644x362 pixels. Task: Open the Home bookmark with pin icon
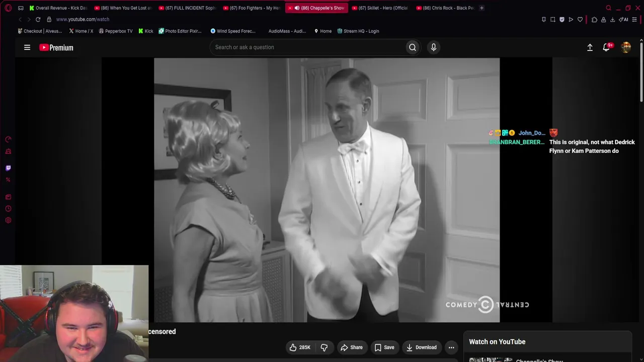pos(323,31)
